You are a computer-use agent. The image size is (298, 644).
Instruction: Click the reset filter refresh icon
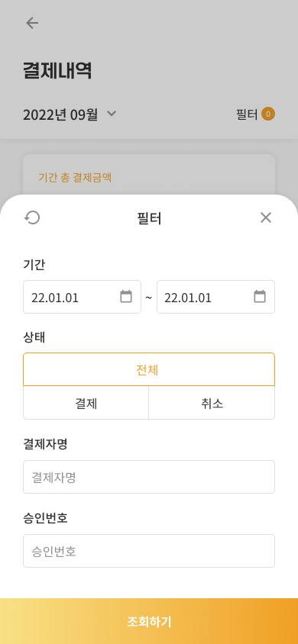pos(32,217)
